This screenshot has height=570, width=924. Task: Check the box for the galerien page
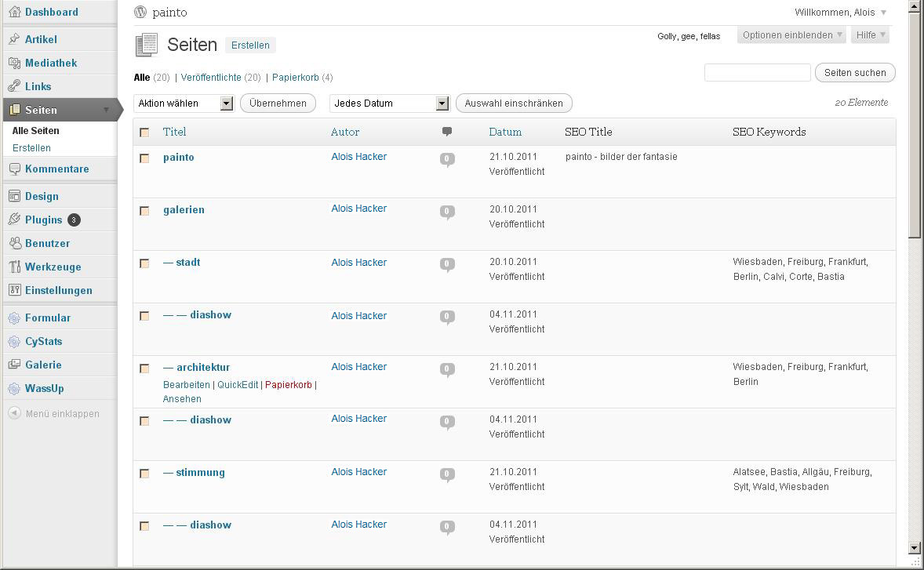[x=144, y=211]
